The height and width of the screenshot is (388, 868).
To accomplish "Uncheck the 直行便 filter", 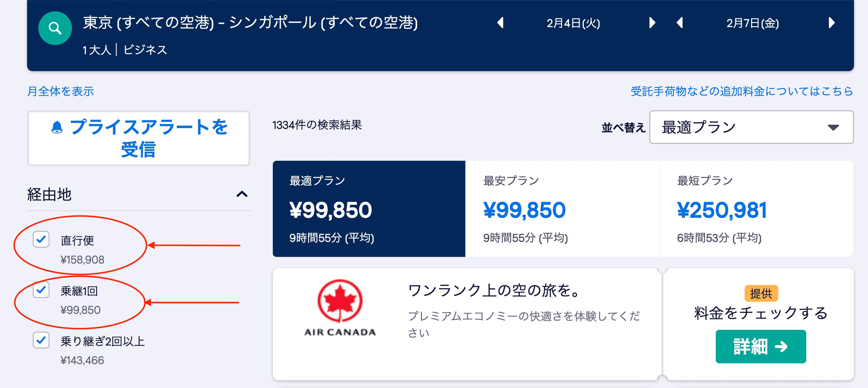I will [41, 240].
